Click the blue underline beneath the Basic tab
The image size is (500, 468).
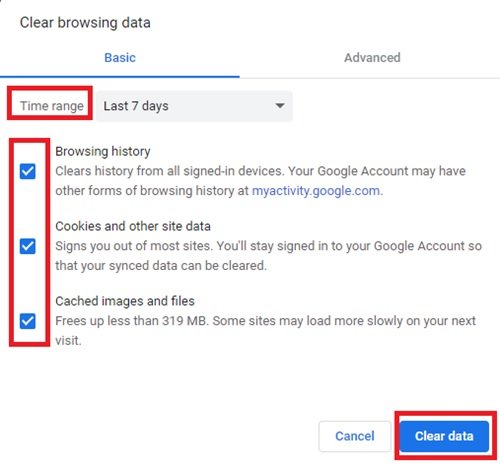pyautogui.click(x=120, y=77)
